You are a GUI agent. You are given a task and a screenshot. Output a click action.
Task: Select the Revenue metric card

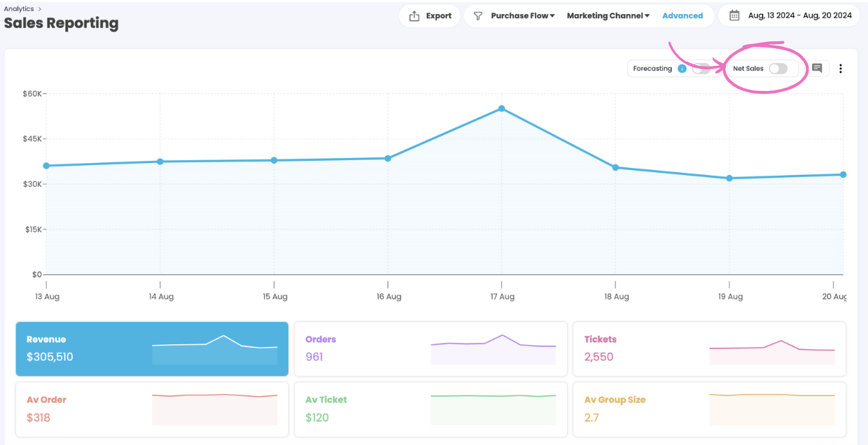152,348
